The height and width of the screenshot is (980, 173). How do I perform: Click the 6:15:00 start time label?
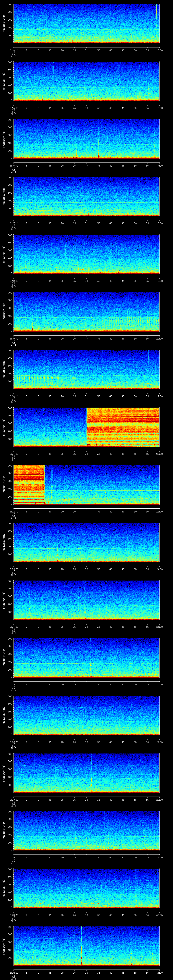[x=14, y=108]
